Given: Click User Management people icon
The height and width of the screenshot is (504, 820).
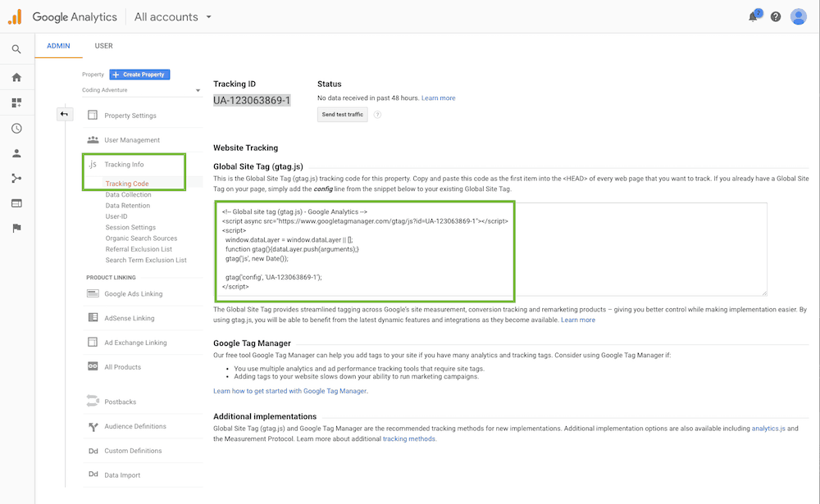Looking at the screenshot, I should [x=93, y=139].
